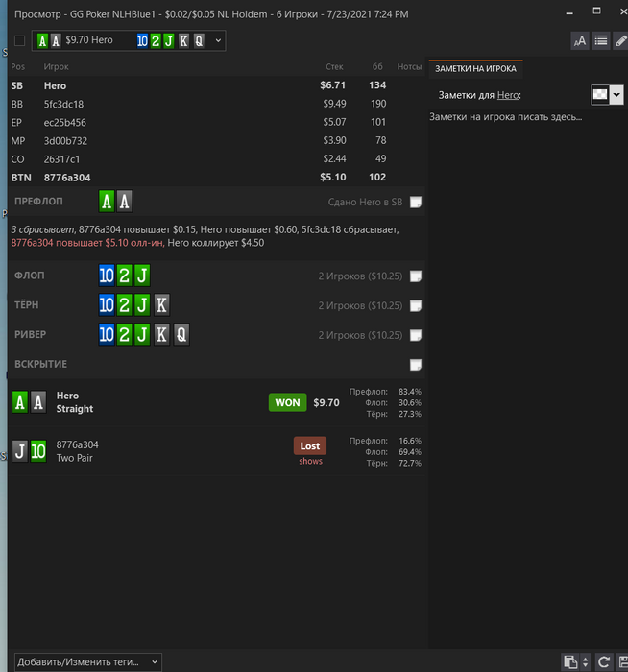The image size is (628, 672).
Task: Click the ФЛОП street label
Action: click(x=29, y=276)
